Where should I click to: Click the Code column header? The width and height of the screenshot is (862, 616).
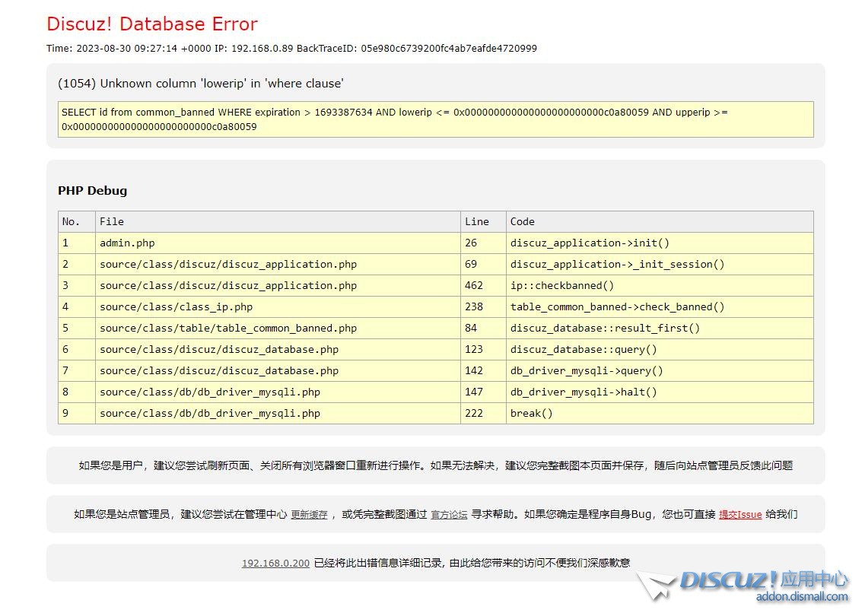pos(660,221)
